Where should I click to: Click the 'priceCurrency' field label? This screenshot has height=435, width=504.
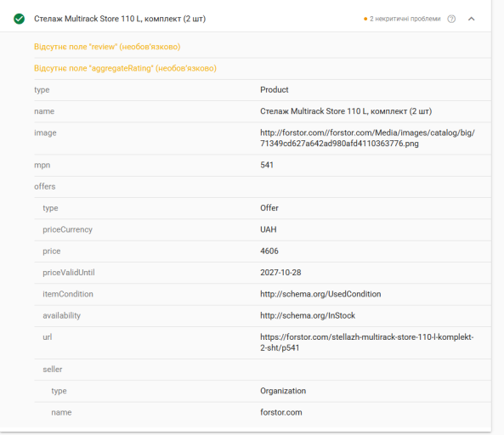67,229
